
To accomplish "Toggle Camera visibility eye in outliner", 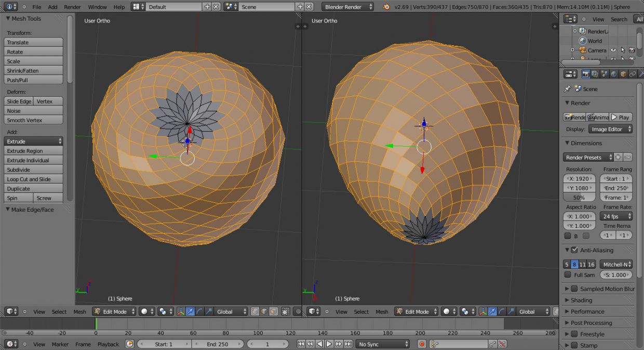I will pyautogui.click(x=613, y=50).
